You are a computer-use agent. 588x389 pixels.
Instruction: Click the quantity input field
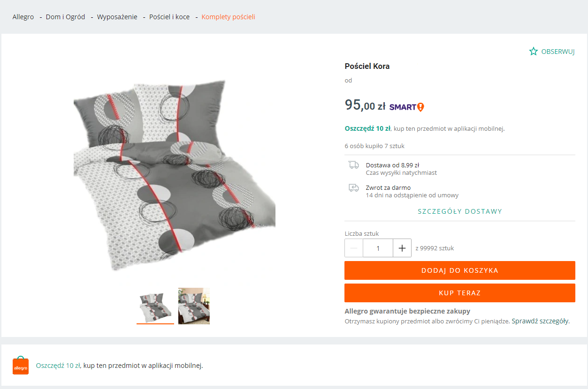(378, 248)
